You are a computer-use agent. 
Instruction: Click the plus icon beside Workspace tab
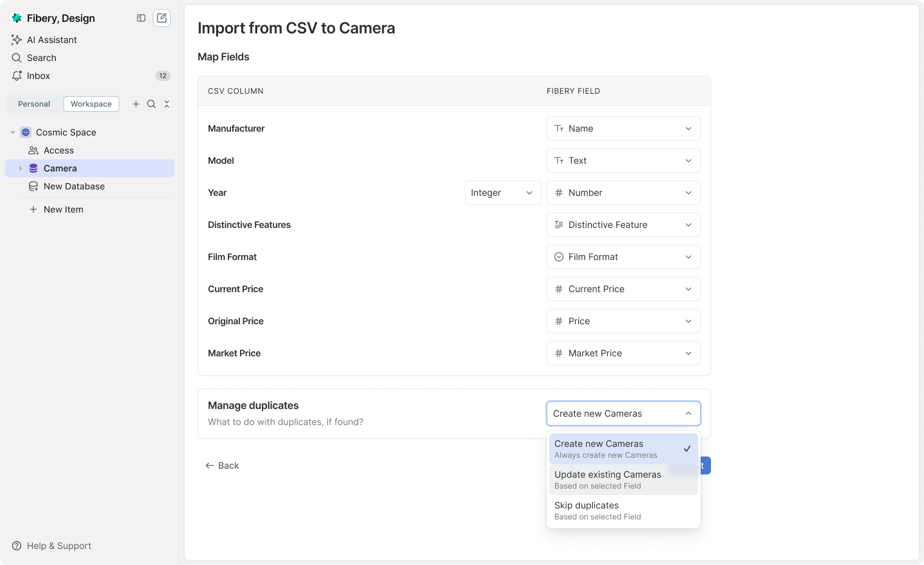click(136, 104)
